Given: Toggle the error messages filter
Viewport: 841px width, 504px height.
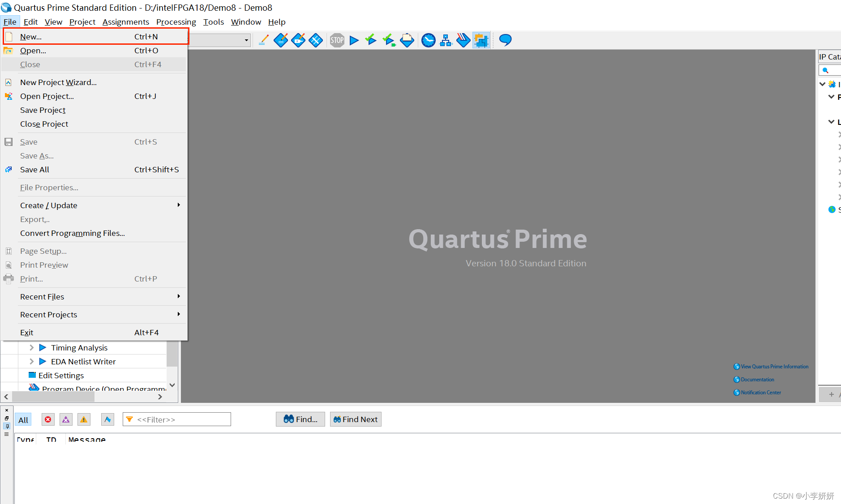Looking at the screenshot, I should (x=48, y=419).
